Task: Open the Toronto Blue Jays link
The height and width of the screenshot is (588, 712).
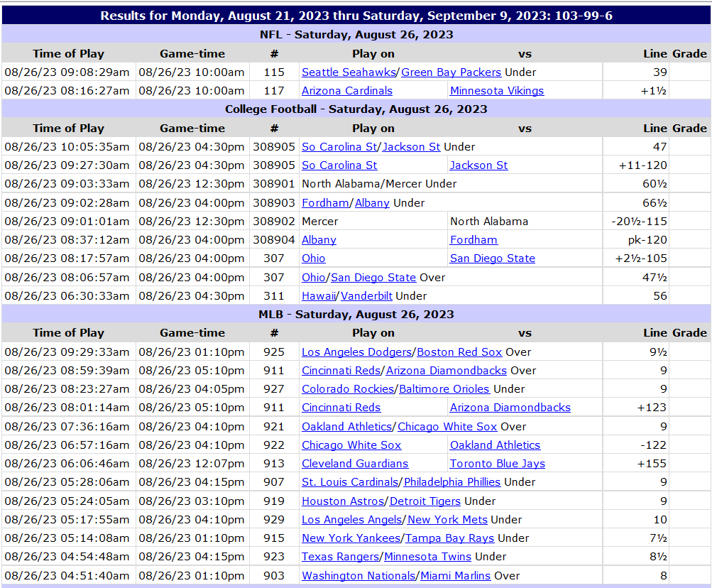Action: point(497,464)
